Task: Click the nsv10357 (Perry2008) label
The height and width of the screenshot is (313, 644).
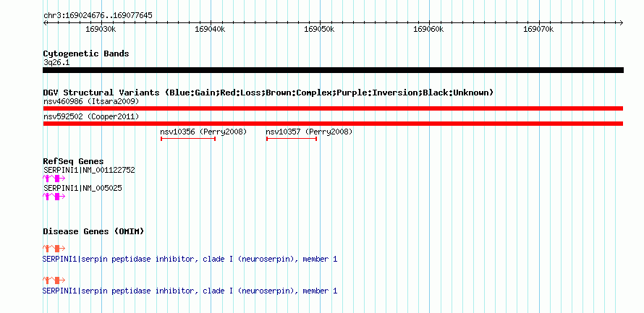Action: coord(309,132)
